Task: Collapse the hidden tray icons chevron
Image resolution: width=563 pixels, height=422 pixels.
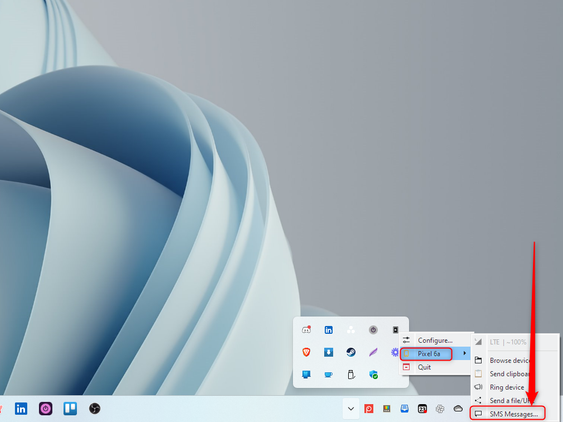Action: [x=351, y=409]
